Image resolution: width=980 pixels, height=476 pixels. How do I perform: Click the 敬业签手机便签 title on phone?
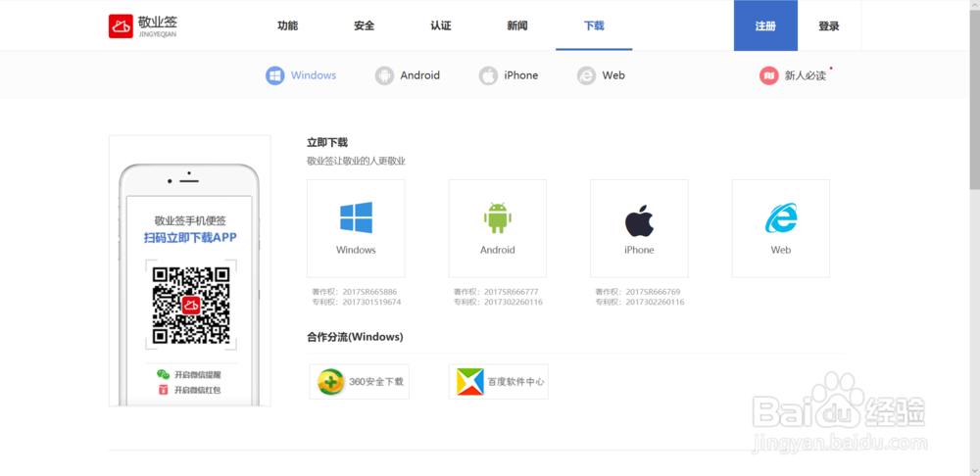(x=191, y=220)
